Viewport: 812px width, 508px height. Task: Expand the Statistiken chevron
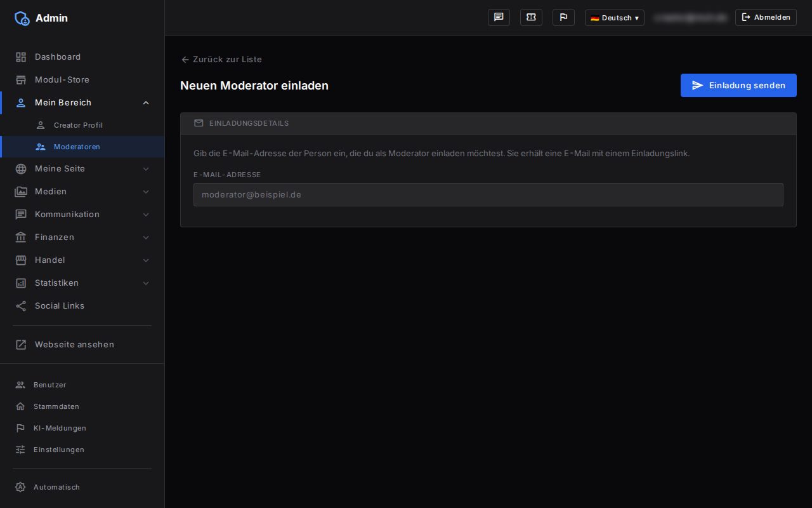tap(146, 283)
